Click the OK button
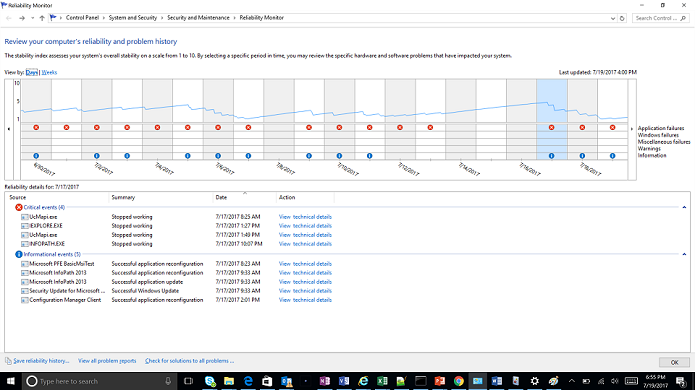This screenshot has height=390, width=695. (674, 363)
